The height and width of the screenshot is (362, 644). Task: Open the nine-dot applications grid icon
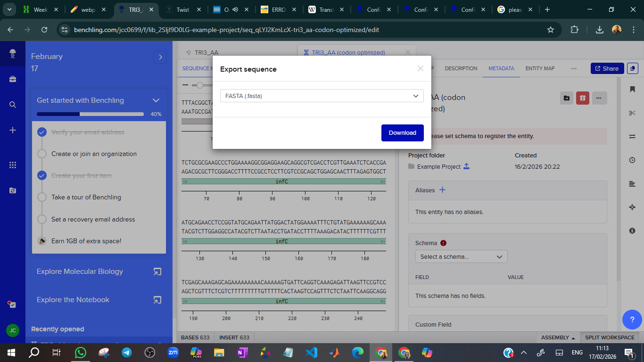click(x=13, y=165)
